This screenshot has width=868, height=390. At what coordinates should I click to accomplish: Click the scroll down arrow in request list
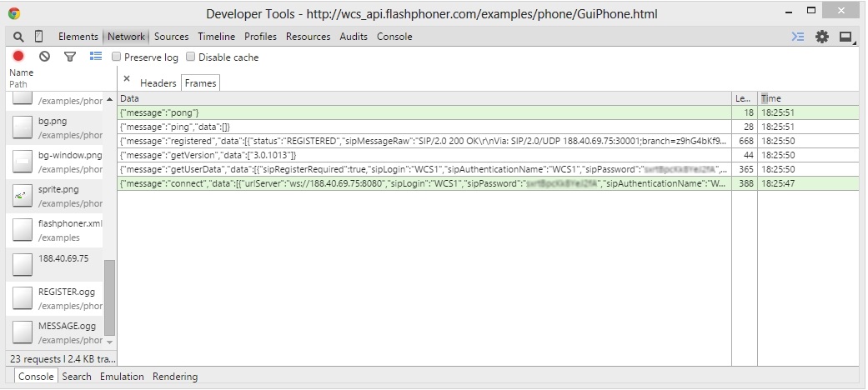[x=109, y=342]
